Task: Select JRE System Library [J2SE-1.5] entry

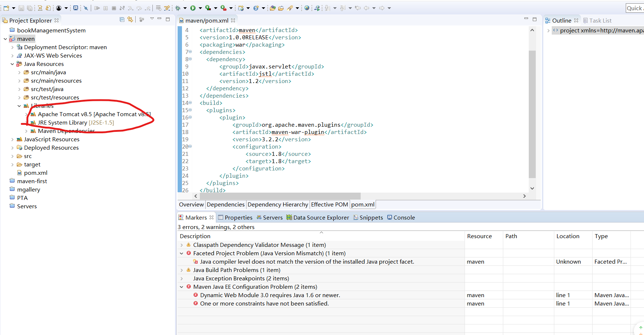Action: 72,123
